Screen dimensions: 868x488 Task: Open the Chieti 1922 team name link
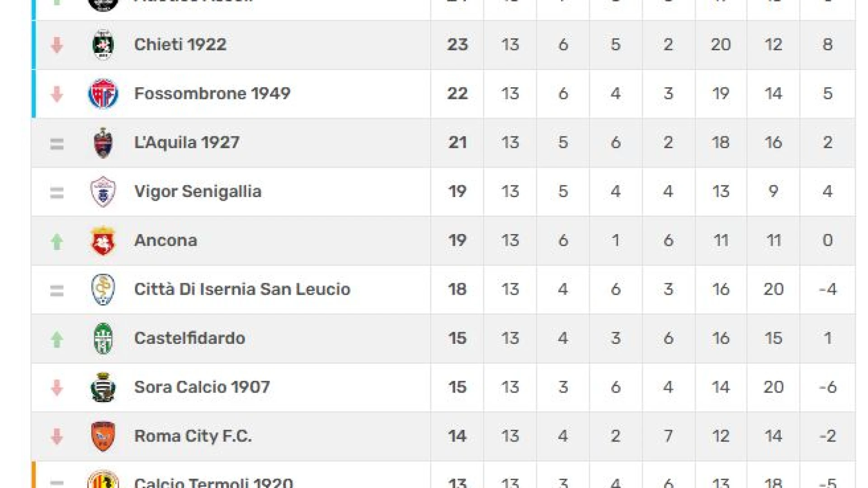(x=180, y=45)
